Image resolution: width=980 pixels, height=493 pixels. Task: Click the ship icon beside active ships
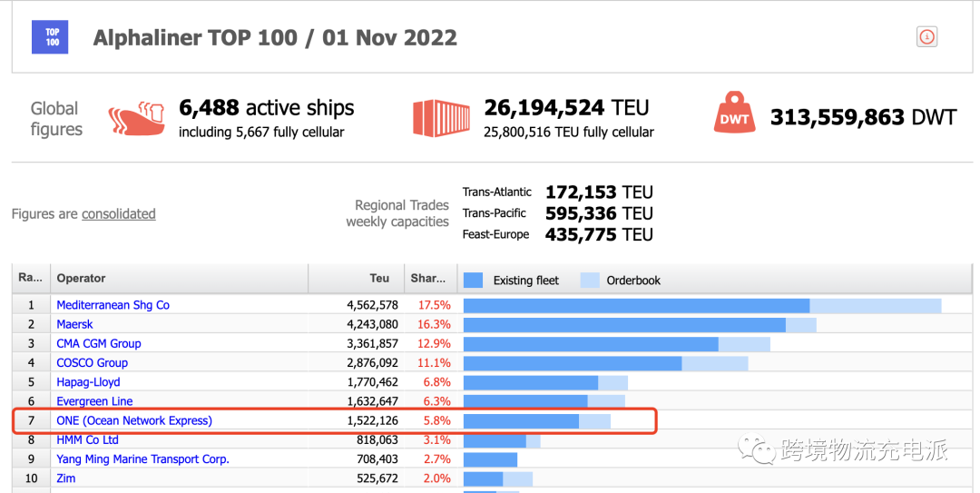136,119
